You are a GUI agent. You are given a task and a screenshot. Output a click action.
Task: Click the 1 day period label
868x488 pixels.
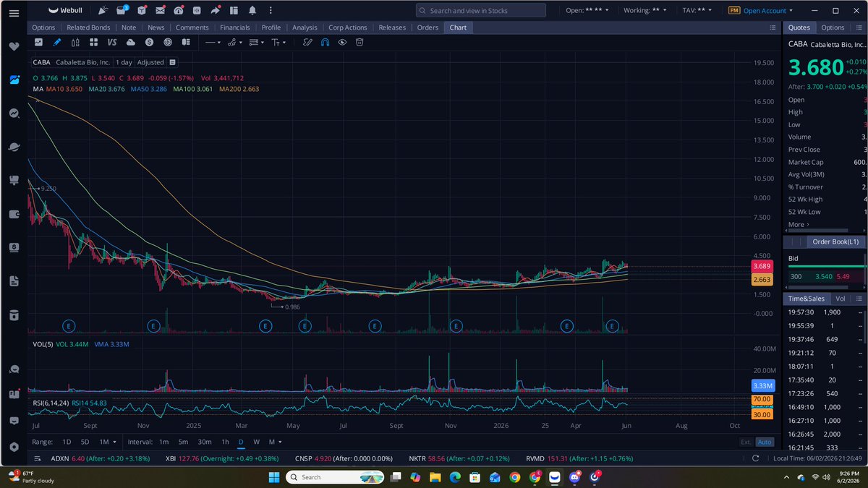point(124,62)
